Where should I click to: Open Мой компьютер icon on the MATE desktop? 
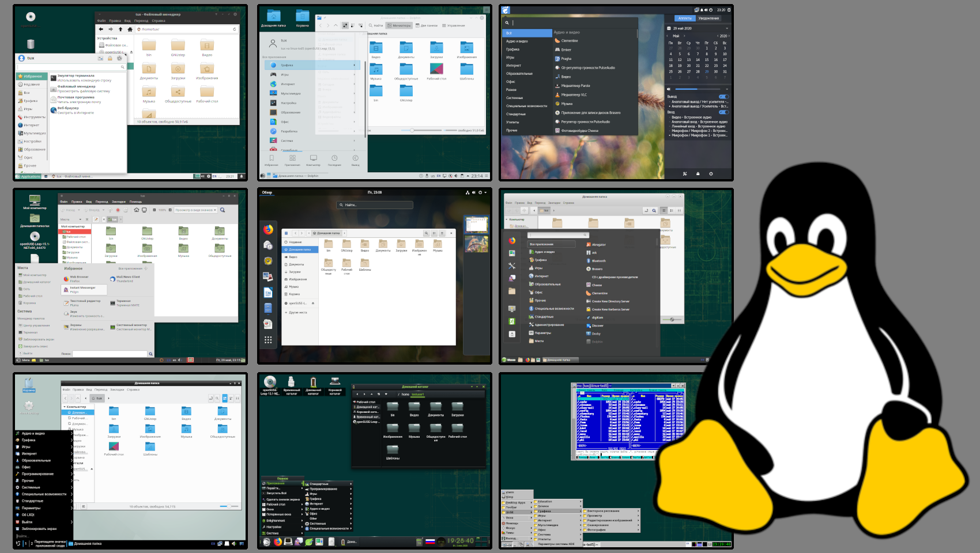coord(35,202)
